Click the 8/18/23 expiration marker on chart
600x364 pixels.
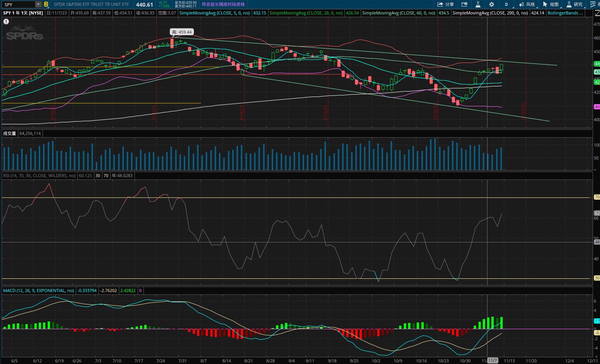click(242, 113)
